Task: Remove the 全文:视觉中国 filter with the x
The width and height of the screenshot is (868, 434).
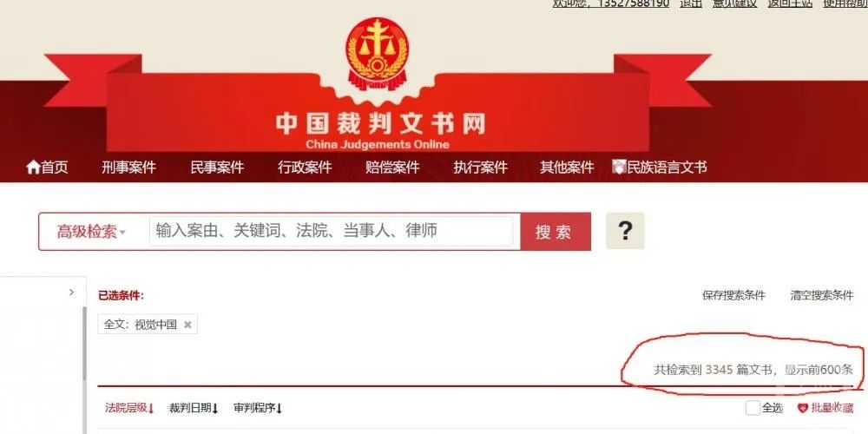Action: click(x=187, y=325)
